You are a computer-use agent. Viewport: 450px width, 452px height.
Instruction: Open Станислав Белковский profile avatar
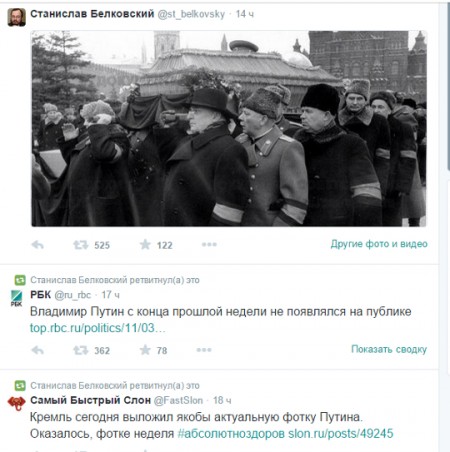point(16,17)
